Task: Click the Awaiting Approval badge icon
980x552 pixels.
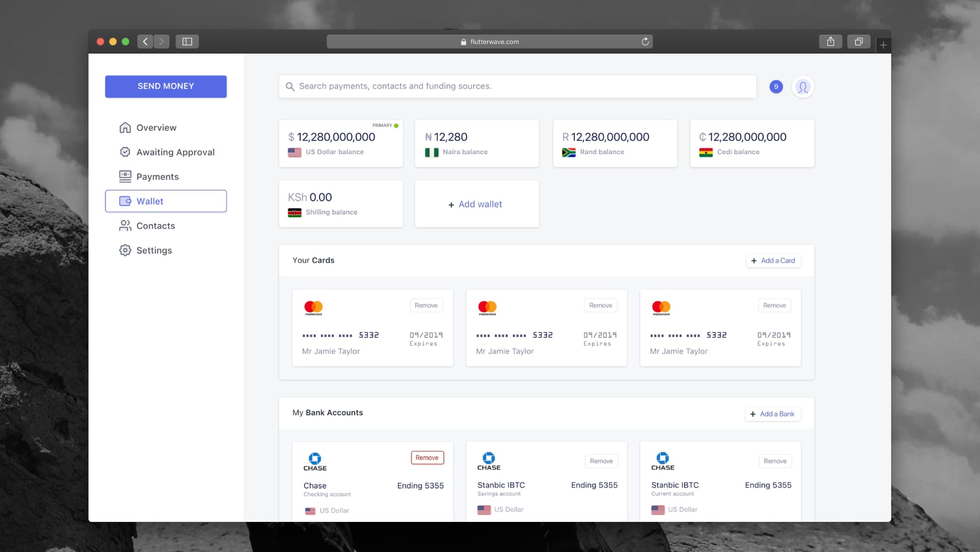Action: click(125, 152)
